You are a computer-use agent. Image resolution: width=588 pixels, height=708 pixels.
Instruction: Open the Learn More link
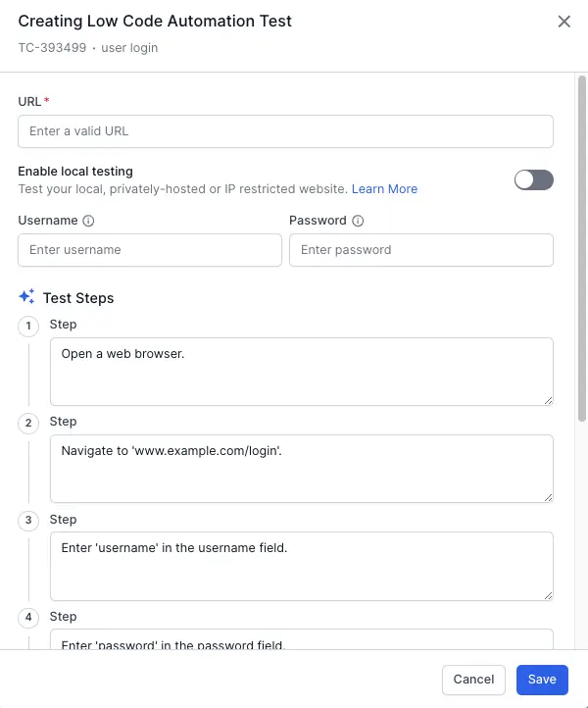coord(384,189)
